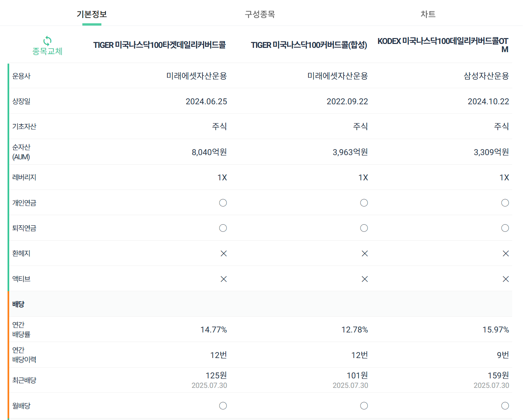Screen dimensions: 523x420
Task: Click listing date 2022.09.22
Action: (x=347, y=101)
